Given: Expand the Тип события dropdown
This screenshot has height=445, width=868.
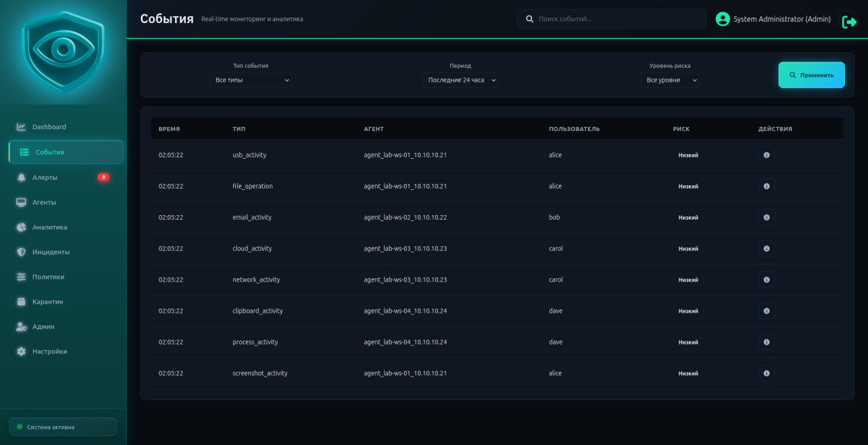Looking at the screenshot, I should 251,80.
